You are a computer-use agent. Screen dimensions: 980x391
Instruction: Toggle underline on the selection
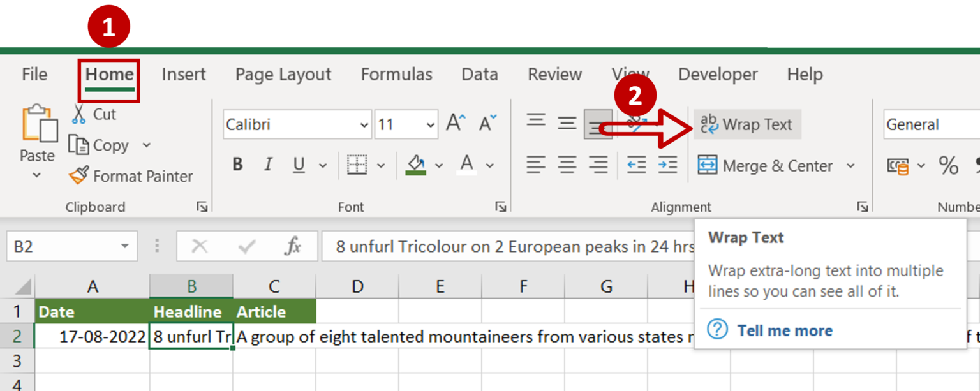[x=297, y=165]
